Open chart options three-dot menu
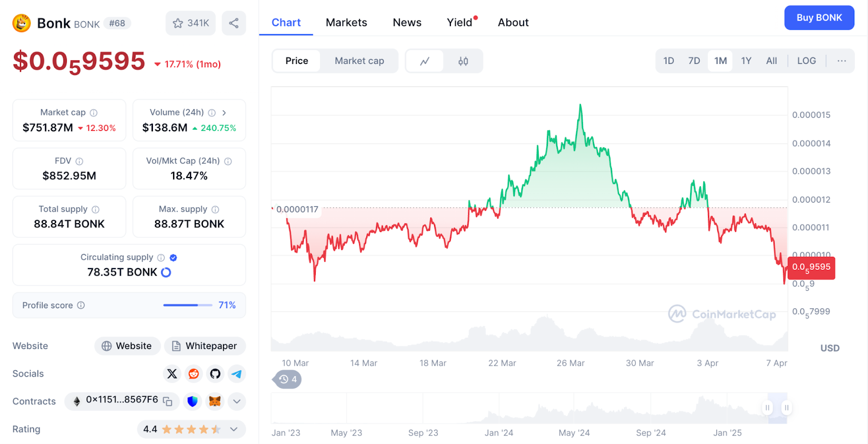This screenshot has height=444, width=868. (x=841, y=61)
